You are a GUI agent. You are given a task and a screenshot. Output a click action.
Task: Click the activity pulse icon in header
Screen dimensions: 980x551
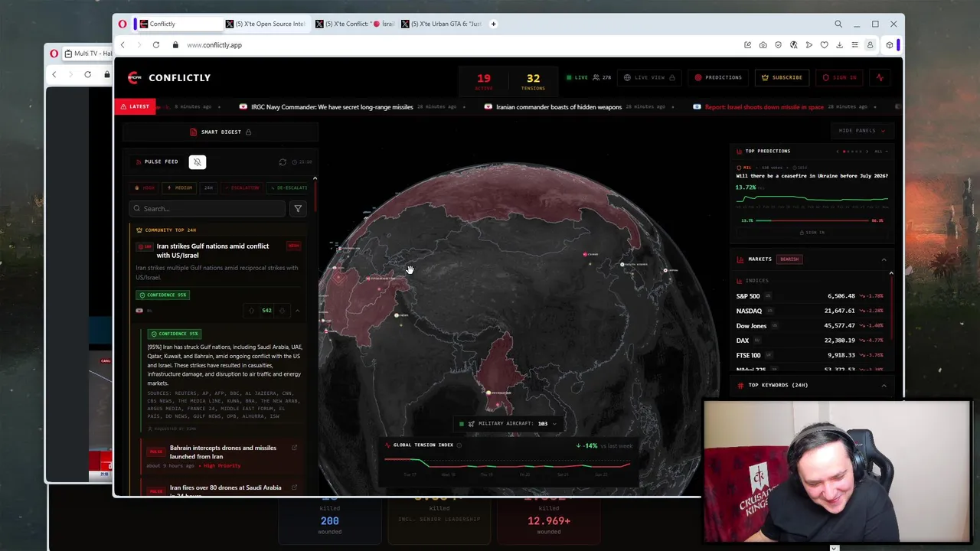click(x=880, y=77)
